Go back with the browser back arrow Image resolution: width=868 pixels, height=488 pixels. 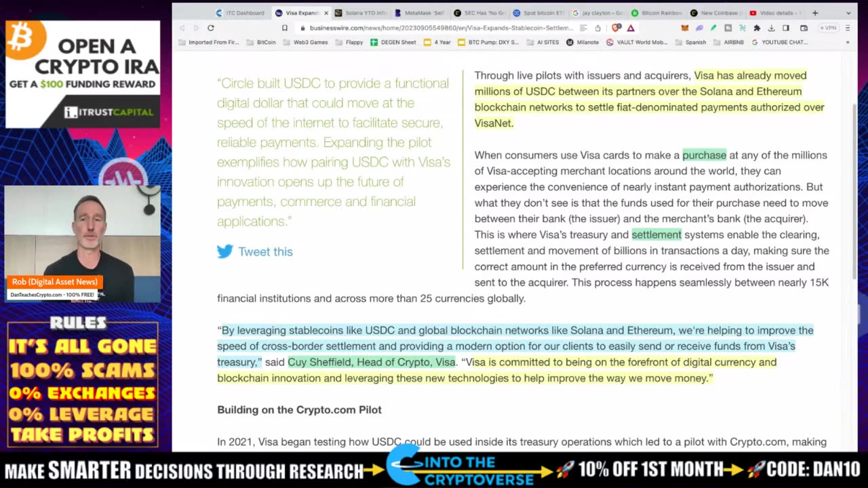pos(182,28)
